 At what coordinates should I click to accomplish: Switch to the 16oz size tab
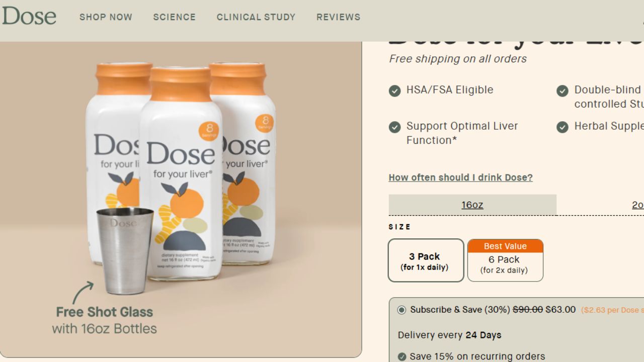coord(472,205)
